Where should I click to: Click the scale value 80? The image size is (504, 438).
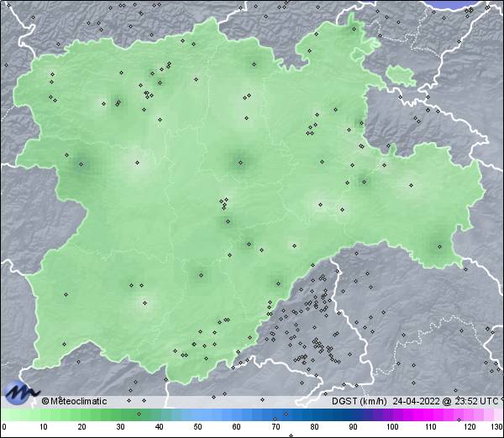(314, 427)
